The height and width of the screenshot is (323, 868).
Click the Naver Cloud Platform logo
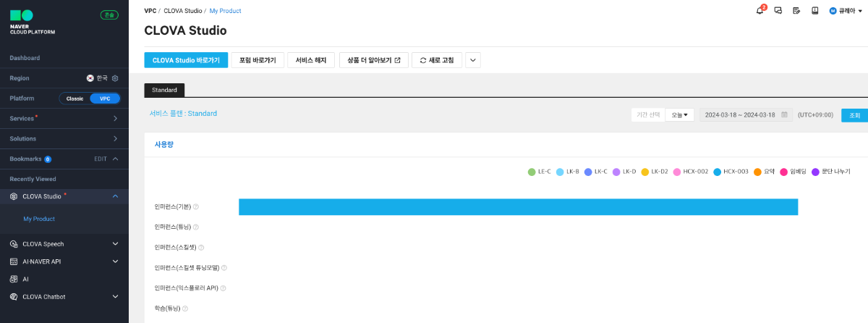(33, 23)
